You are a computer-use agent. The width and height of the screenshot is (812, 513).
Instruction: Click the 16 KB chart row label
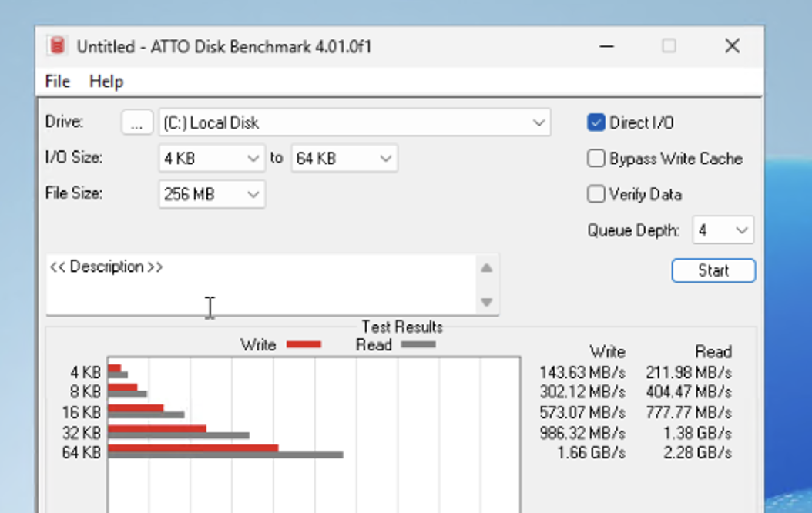[82, 412]
